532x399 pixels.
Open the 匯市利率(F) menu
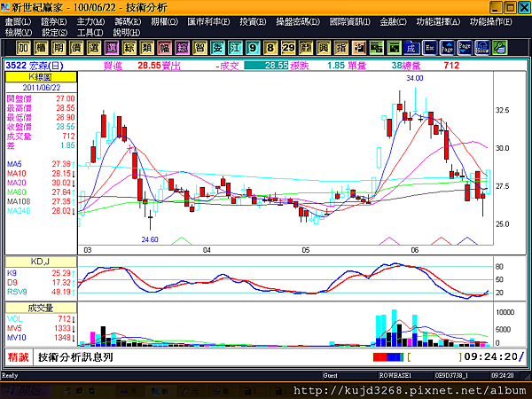208,21
